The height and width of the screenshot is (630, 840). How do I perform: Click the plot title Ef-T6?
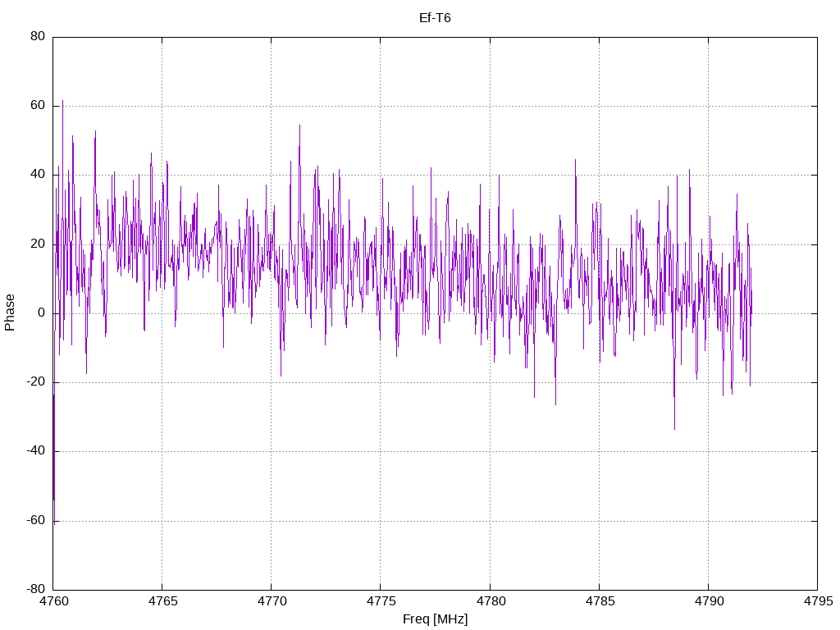point(435,18)
